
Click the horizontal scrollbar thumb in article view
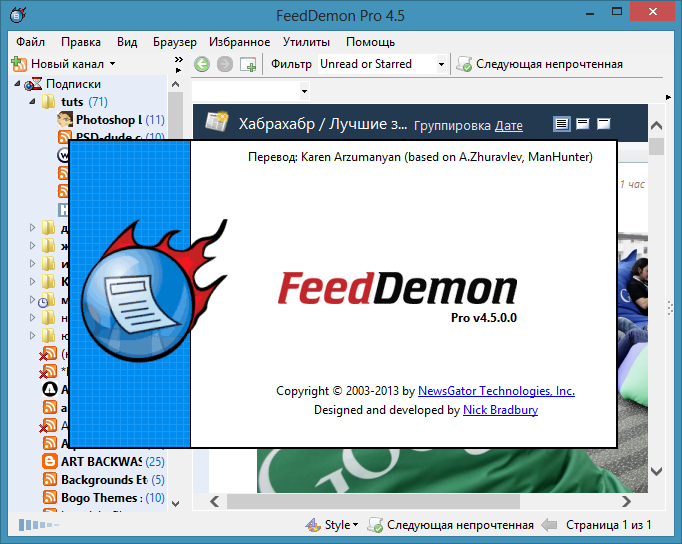pyautogui.click(x=373, y=501)
